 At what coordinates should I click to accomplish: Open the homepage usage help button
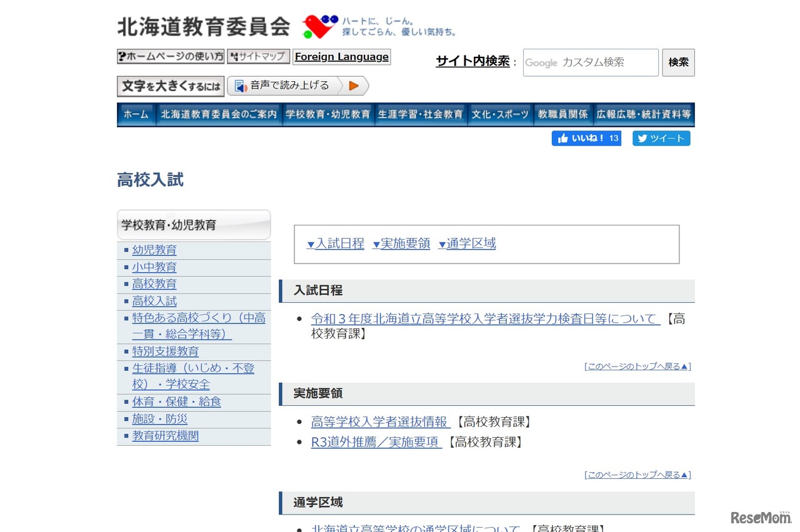click(x=171, y=57)
